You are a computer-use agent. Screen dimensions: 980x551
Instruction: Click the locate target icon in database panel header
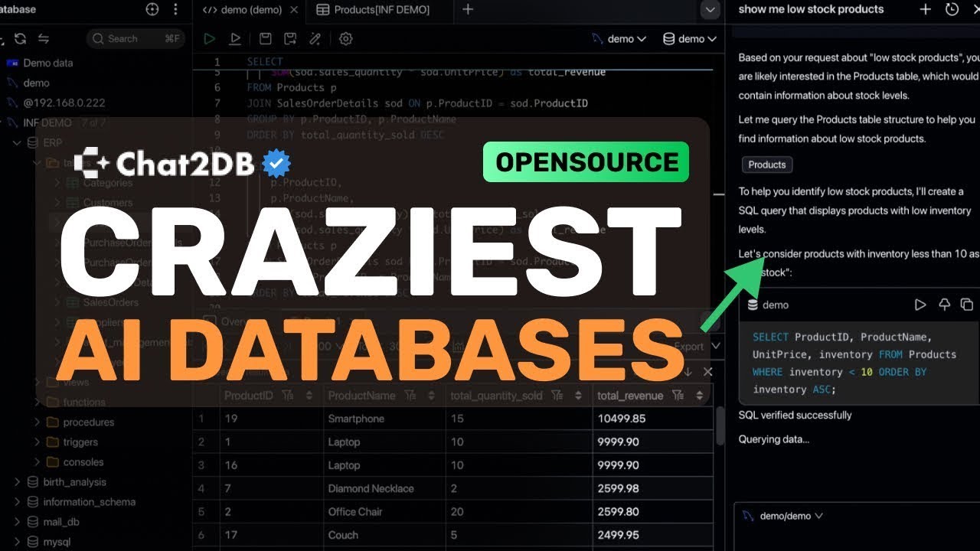click(152, 9)
